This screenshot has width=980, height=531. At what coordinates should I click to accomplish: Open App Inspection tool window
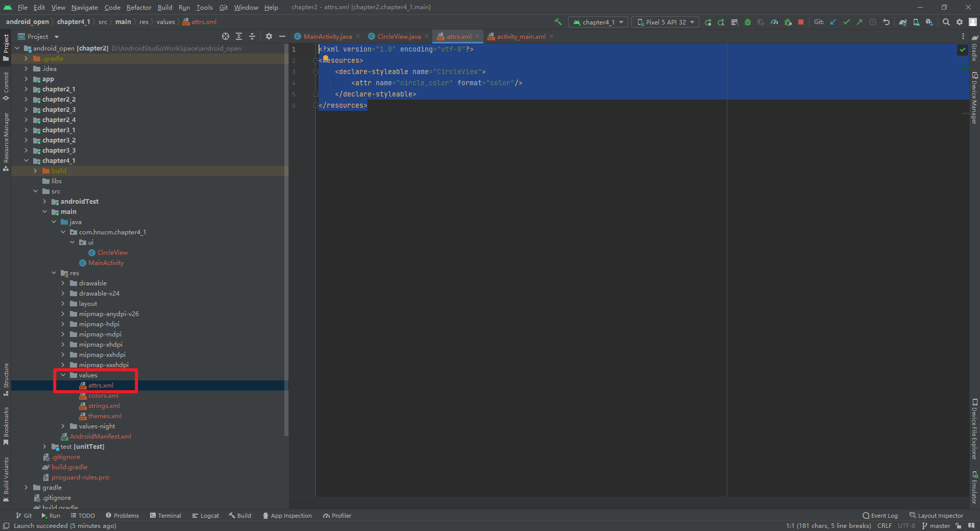pyautogui.click(x=287, y=516)
